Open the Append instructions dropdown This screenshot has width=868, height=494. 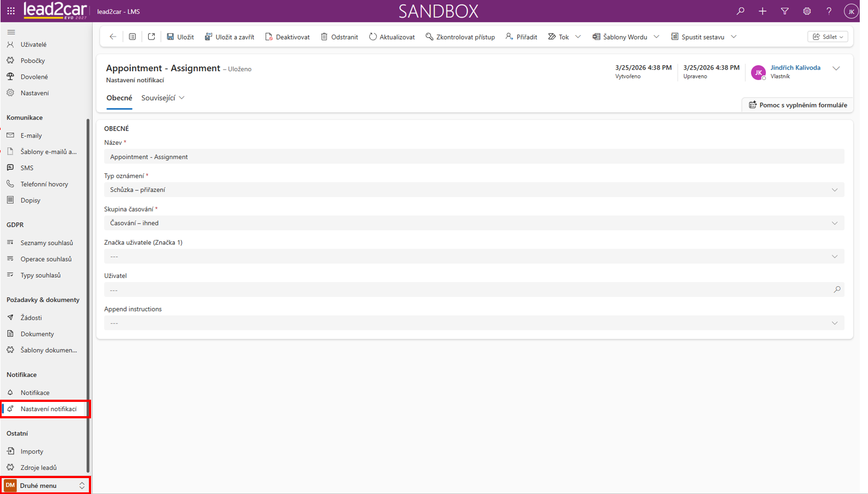474,323
